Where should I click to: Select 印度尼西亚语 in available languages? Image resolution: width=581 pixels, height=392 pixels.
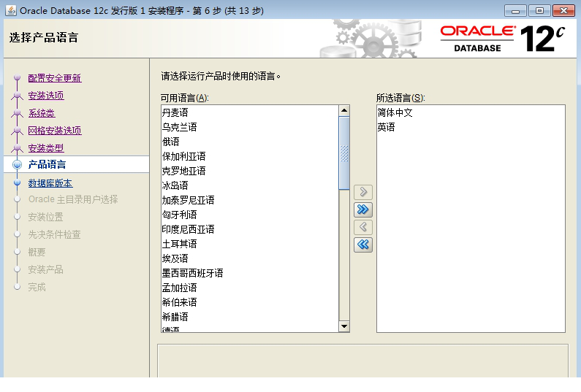pos(250,229)
